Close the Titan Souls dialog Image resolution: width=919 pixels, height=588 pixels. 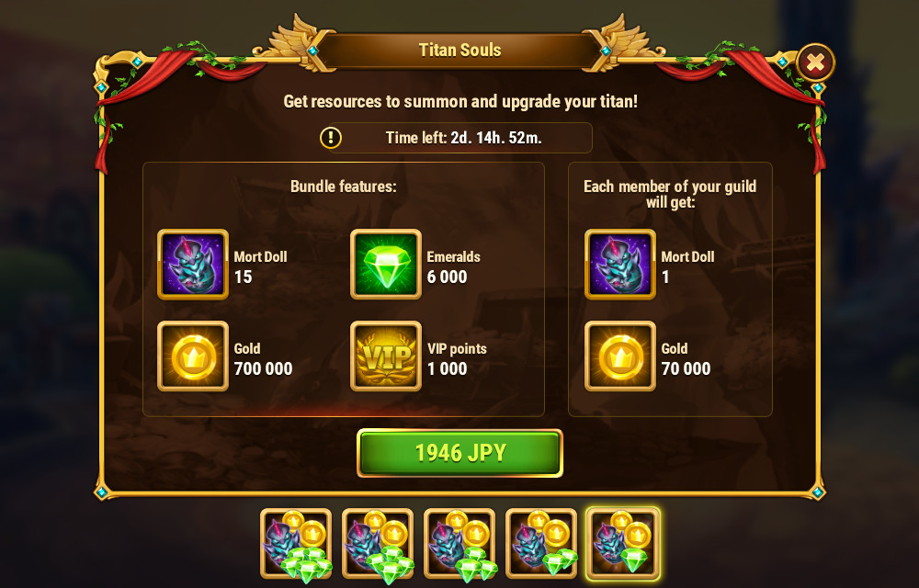(815, 62)
